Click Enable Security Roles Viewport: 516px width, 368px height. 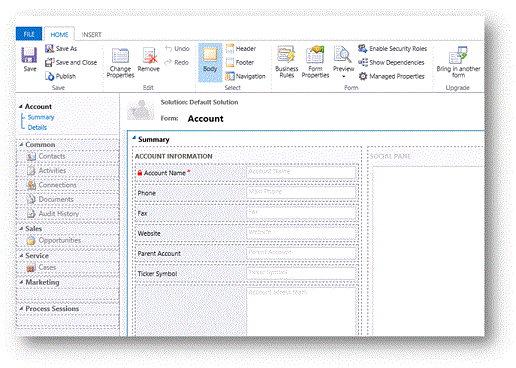393,49
